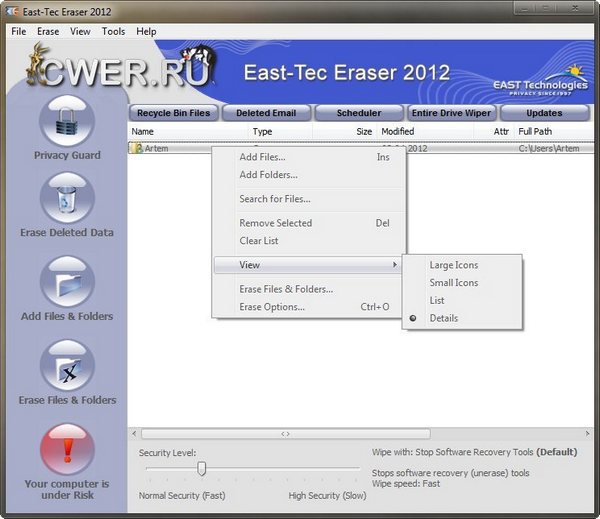Choose Clear List in context menu

coord(308,240)
